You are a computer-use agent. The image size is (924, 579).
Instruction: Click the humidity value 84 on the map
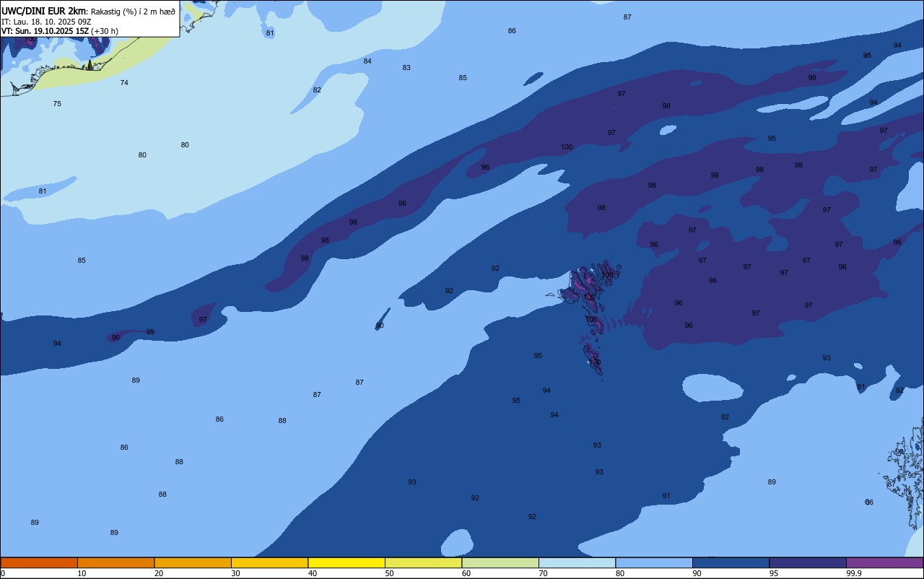point(367,61)
